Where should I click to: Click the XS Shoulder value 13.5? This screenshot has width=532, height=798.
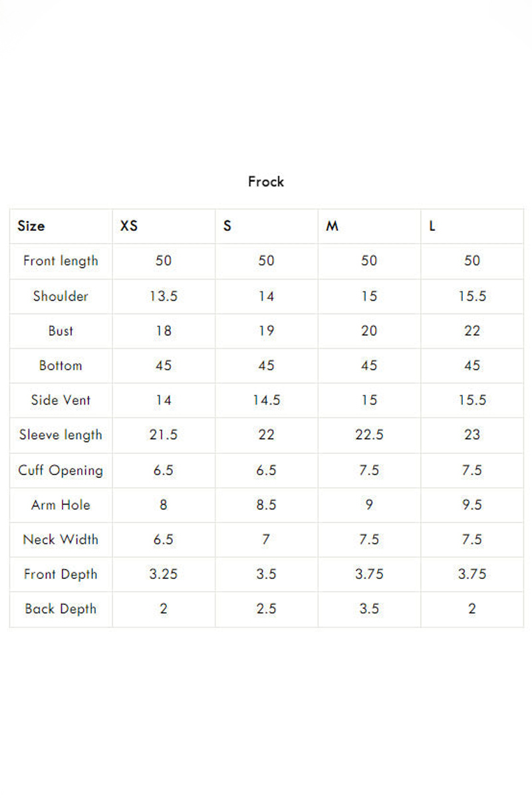164,296
